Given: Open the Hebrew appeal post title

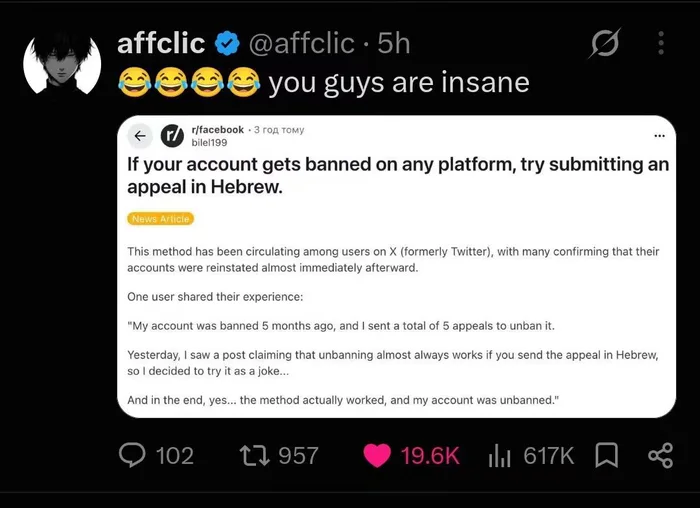Looking at the screenshot, I should point(398,175).
